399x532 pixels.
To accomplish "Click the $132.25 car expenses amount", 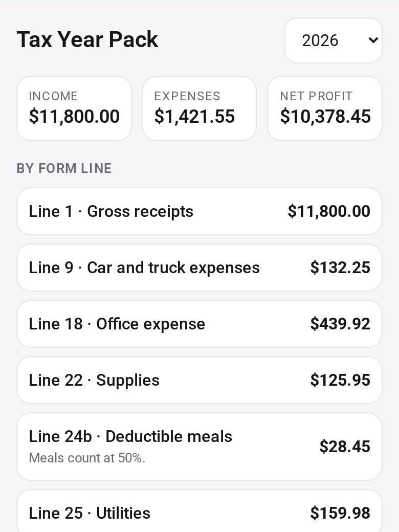I will [340, 268].
